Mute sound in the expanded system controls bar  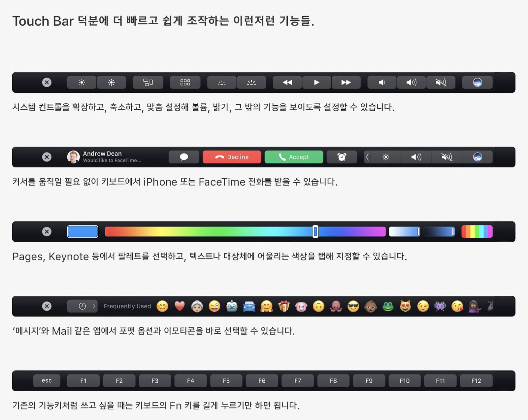point(441,83)
